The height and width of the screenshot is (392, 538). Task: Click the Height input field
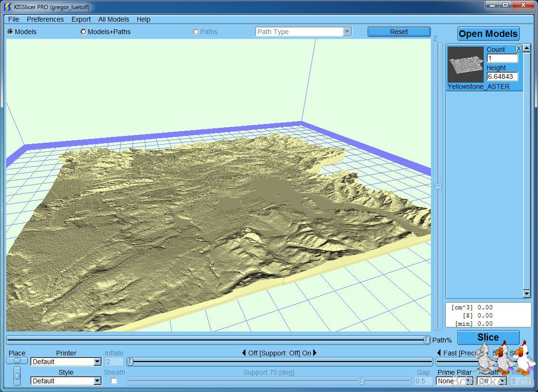tap(502, 76)
